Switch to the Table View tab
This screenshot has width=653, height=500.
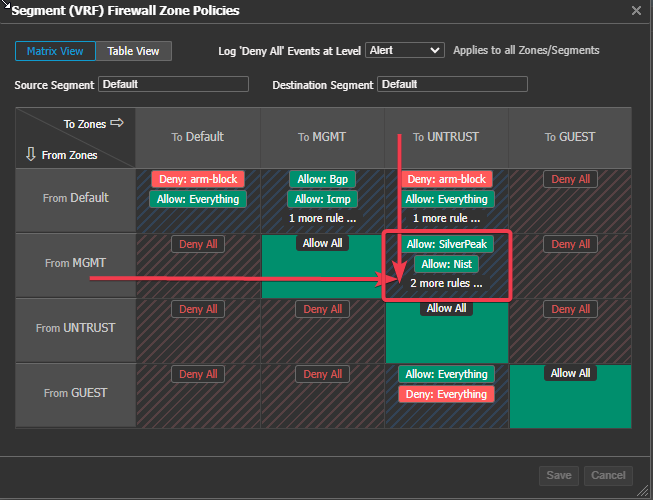tap(133, 51)
